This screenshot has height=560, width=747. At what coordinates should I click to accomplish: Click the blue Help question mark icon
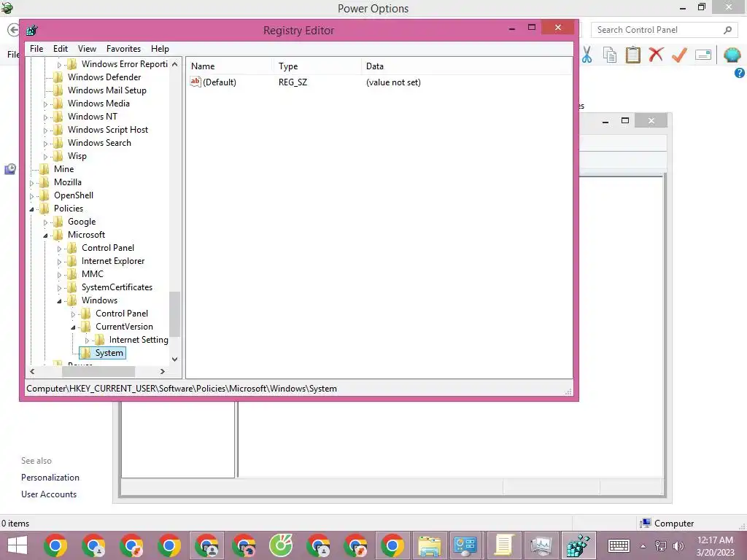tap(740, 73)
